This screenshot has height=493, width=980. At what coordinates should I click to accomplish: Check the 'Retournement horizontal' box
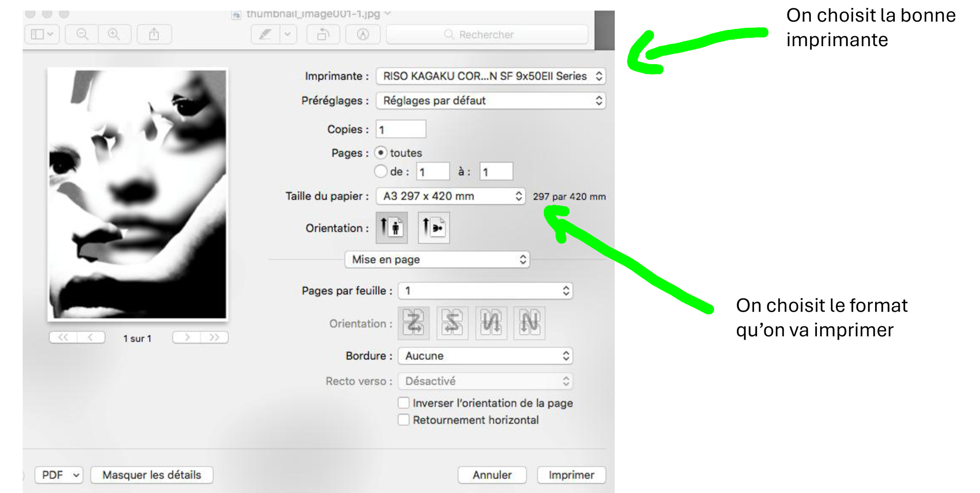point(404,420)
